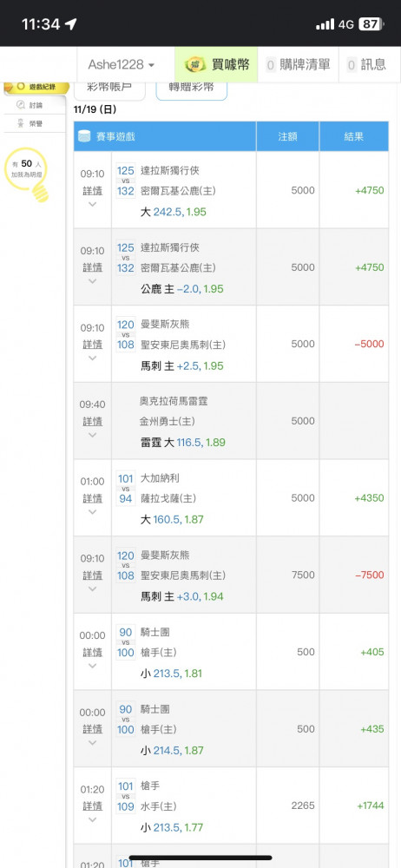Viewport: 401px width, 868px height.
Task: Tap the battery indicator showing 87
Action: pyautogui.click(x=370, y=23)
